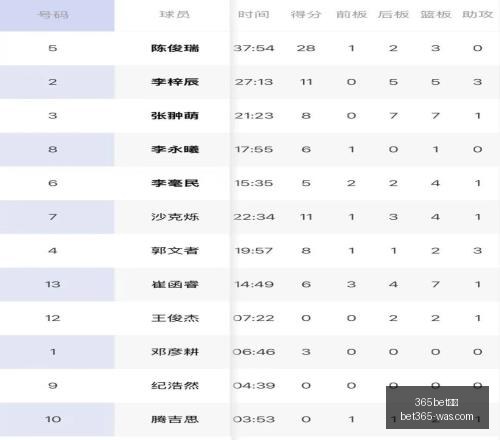Click the time value 03:53
The height and width of the screenshot is (440, 500).
[254, 419]
